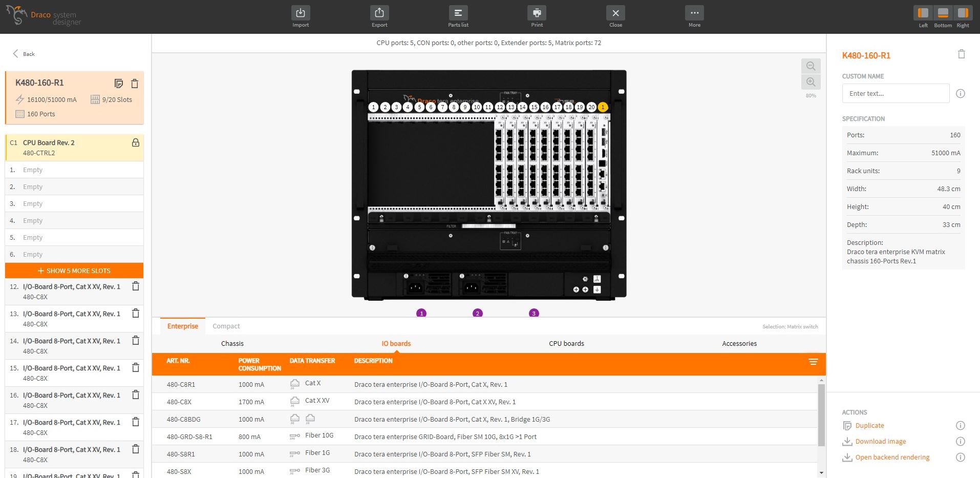
Task: Toggle the Left panel layout
Action: tap(923, 13)
